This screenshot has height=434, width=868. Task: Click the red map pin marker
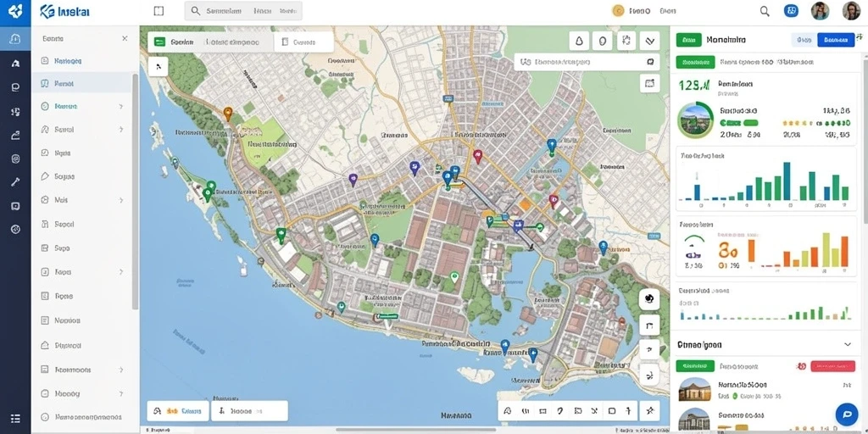(478, 156)
